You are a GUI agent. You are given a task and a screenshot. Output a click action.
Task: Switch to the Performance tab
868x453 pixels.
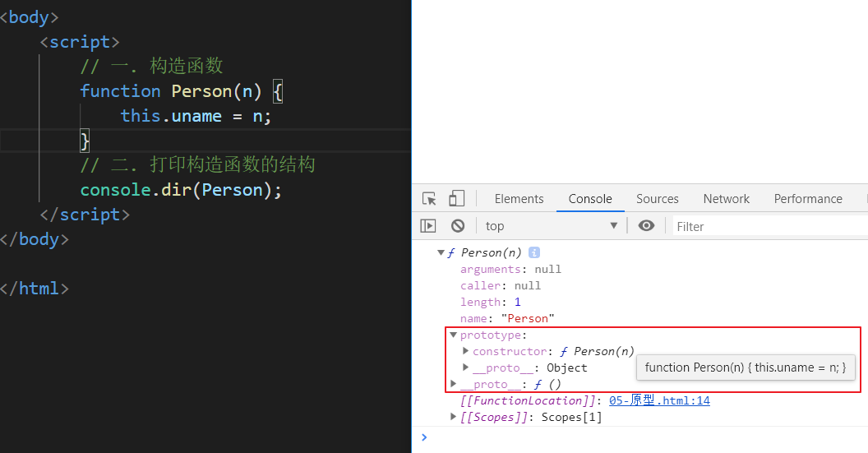[x=808, y=199]
